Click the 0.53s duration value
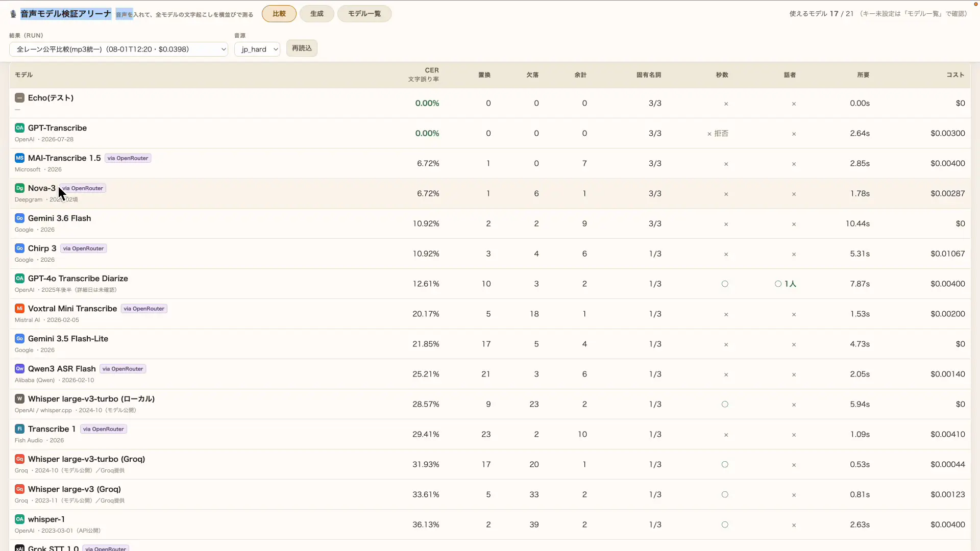This screenshot has height=551, width=980. click(x=860, y=464)
